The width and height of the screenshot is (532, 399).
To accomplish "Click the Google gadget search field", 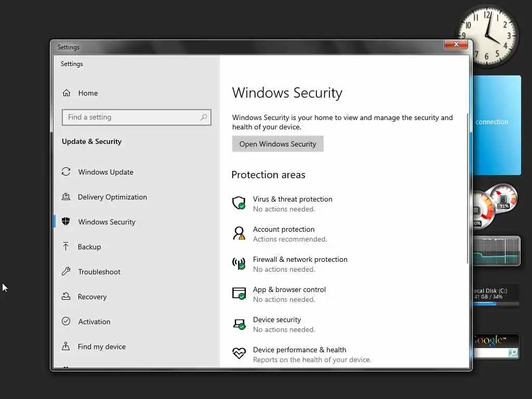I will [490, 353].
